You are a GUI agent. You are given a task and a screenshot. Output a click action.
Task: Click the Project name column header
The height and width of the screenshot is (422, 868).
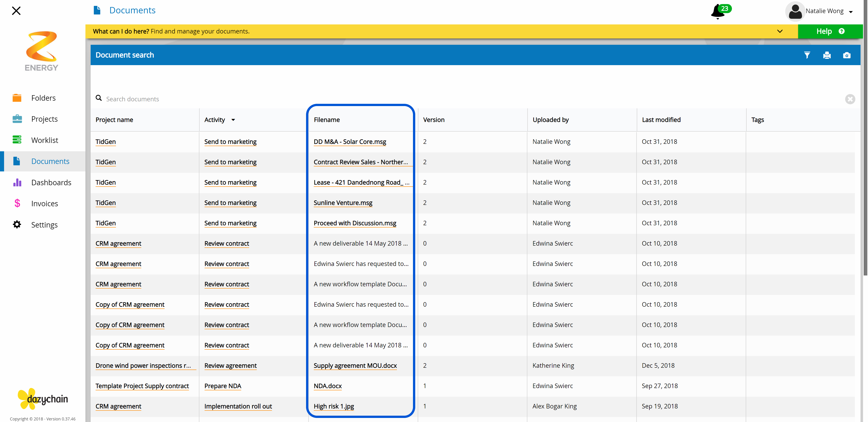coord(114,120)
